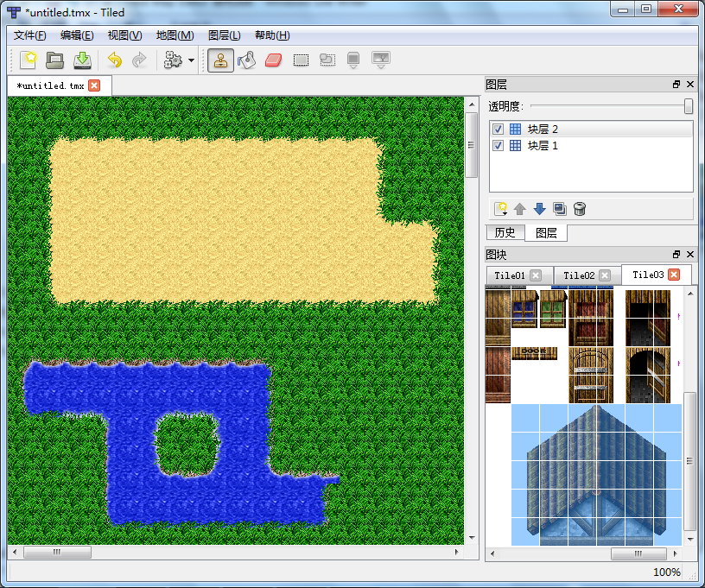The height and width of the screenshot is (588, 705).
Task: Close the 图层 panel
Action: [x=690, y=85]
